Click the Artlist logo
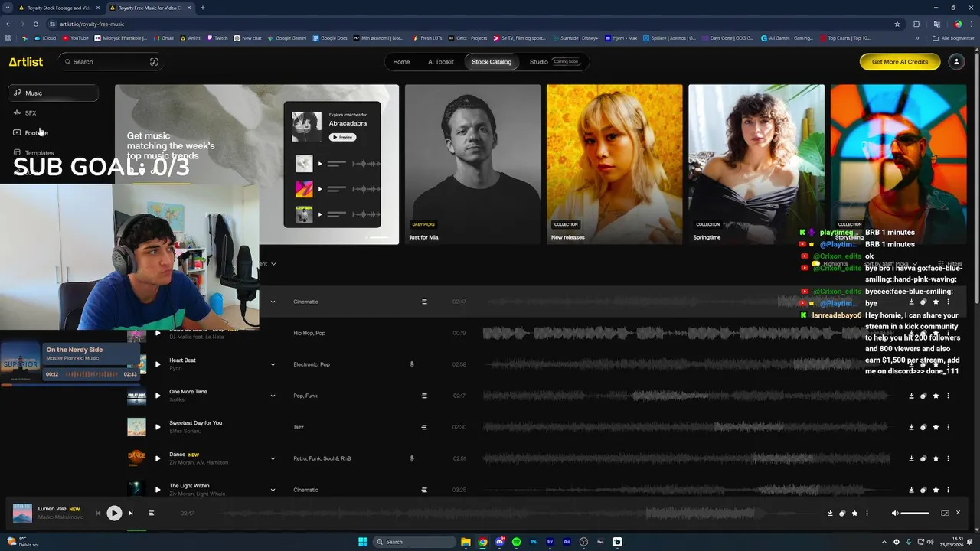The height and width of the screenshot is (551, 980). pos(26,62)
